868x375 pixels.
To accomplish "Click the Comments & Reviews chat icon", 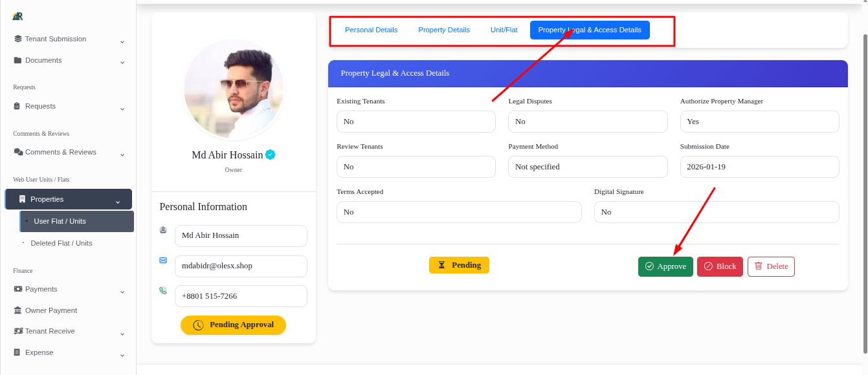I will (18, 152).
